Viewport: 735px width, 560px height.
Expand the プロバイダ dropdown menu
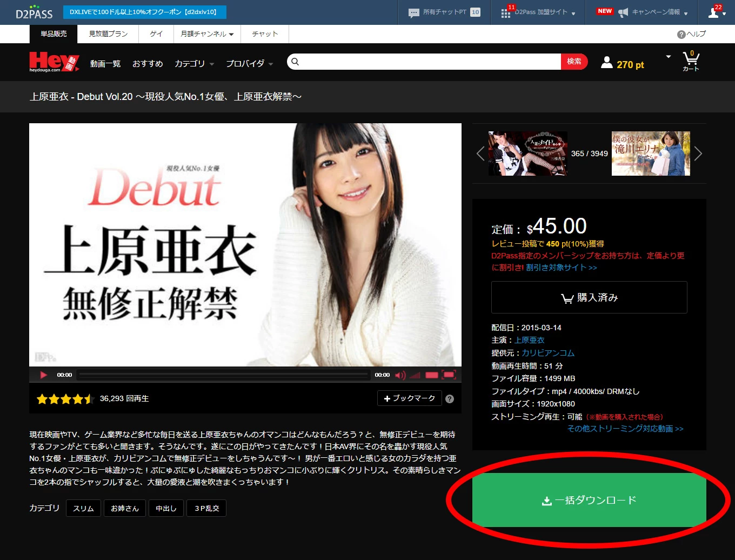tap(250, 64)
